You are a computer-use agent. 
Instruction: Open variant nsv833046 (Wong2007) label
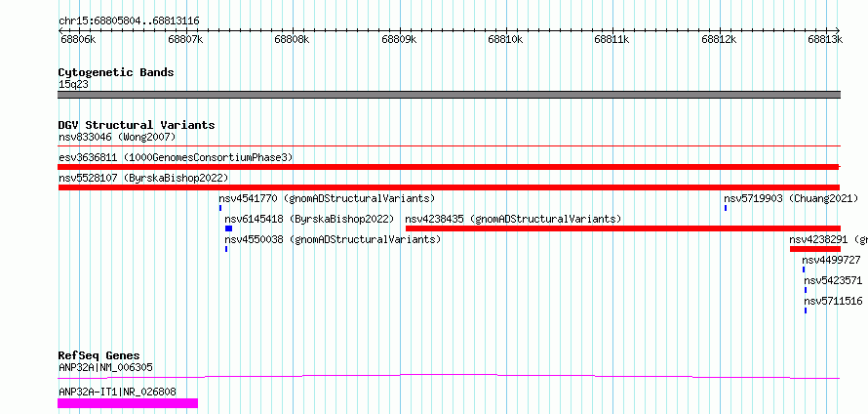point(117,137)
